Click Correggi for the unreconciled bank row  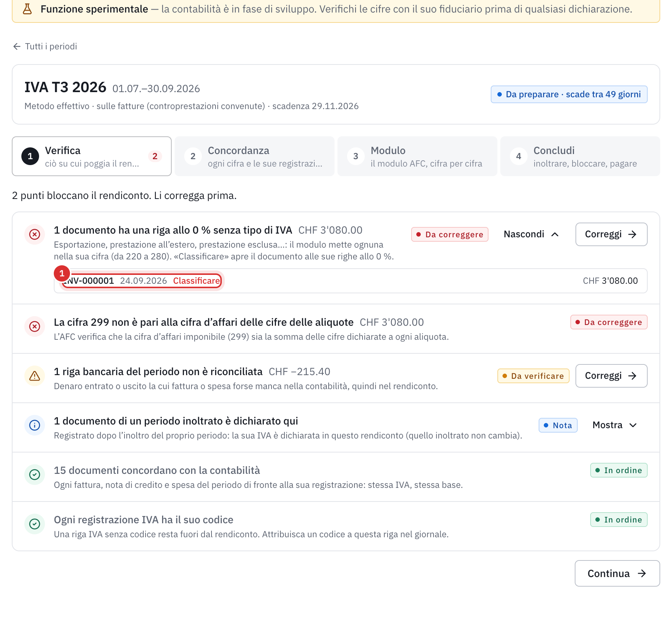point(611,376)
